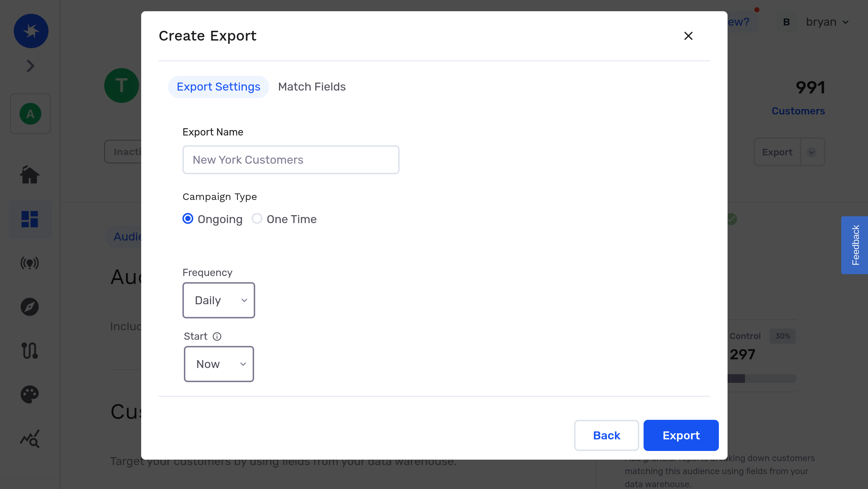The image size is (868, 489).
Task: Click the star logo at sidebar top
Action: pos(31,31)
